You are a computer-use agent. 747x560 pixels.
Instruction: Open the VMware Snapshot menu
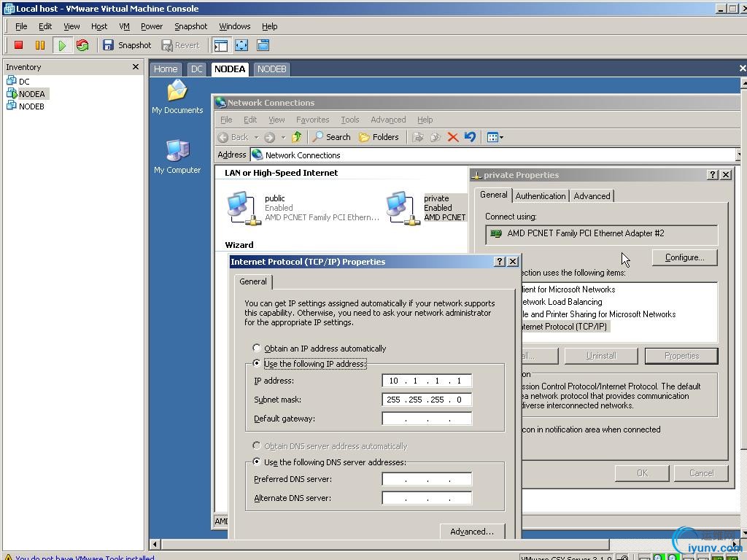point(190,26)
